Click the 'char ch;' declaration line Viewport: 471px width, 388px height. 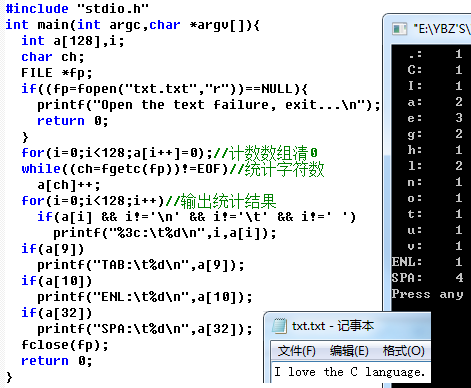53,57
